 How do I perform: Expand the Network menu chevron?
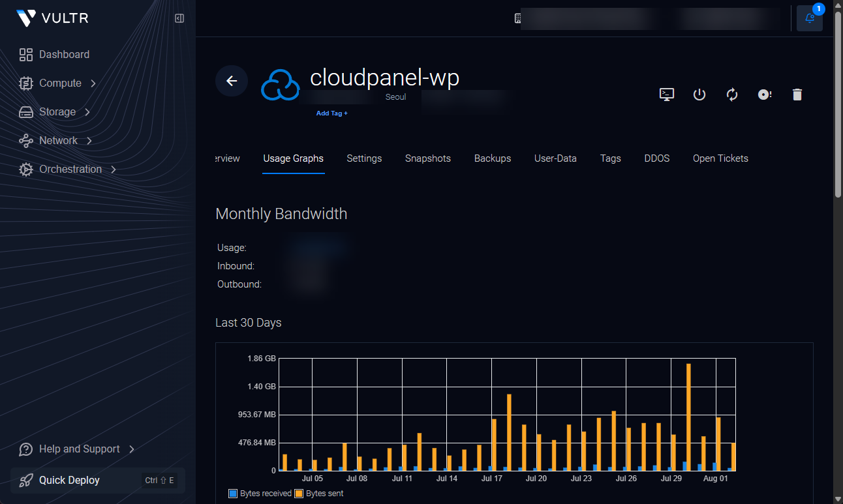(89, 141)
